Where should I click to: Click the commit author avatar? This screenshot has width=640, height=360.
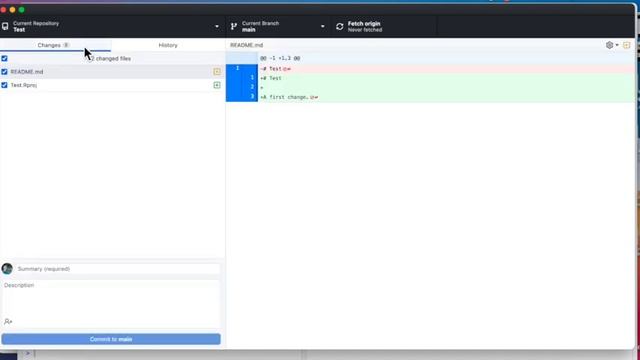click(7, 269)
